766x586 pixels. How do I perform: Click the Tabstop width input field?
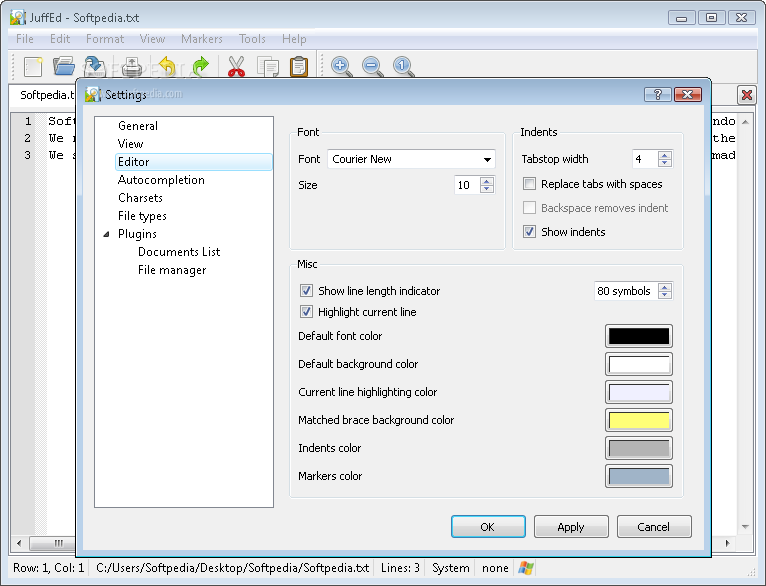click(x=645, y=159)
